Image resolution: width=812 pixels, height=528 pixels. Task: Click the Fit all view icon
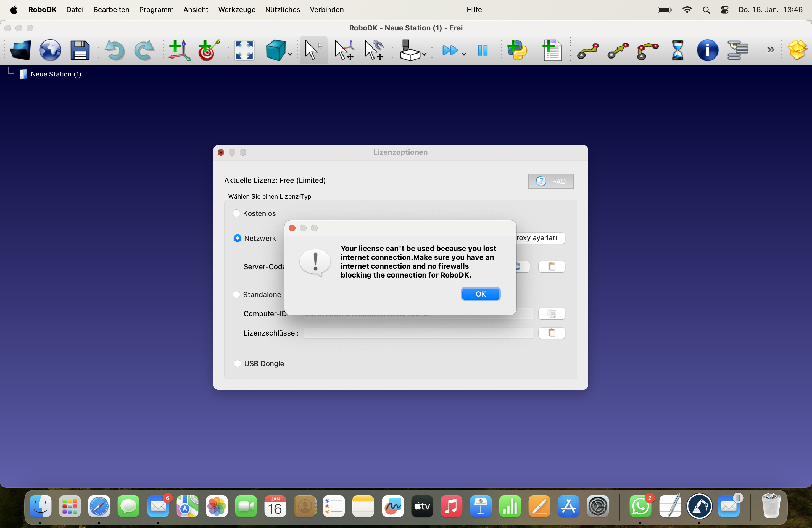point(244,51)
